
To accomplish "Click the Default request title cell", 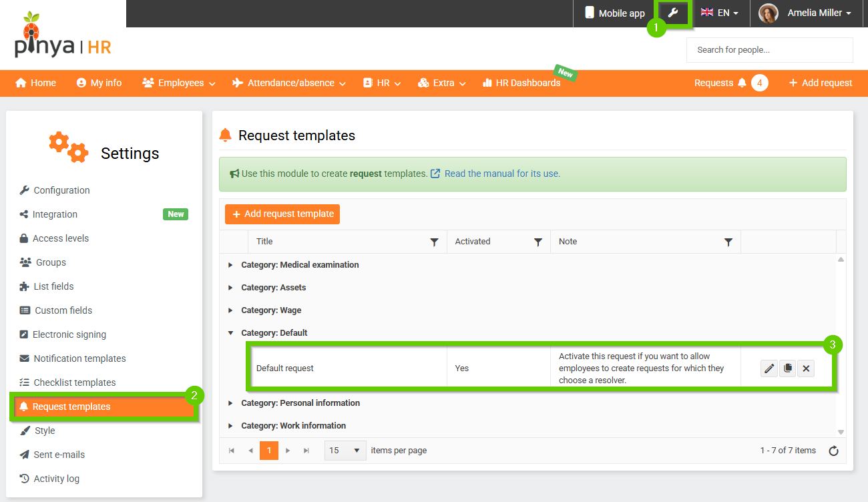I will tap(347, 368).
